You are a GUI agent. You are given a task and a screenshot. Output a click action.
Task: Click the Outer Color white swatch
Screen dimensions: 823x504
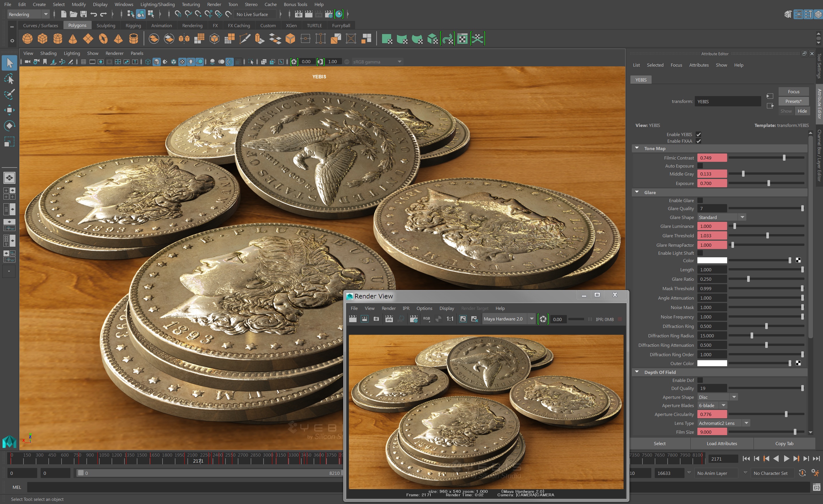[712, 363]
